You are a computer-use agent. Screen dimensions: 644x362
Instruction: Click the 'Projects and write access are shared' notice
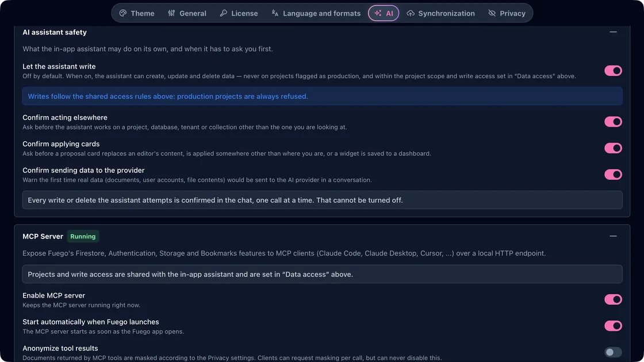pyautogui.click(x=322, y=274)
